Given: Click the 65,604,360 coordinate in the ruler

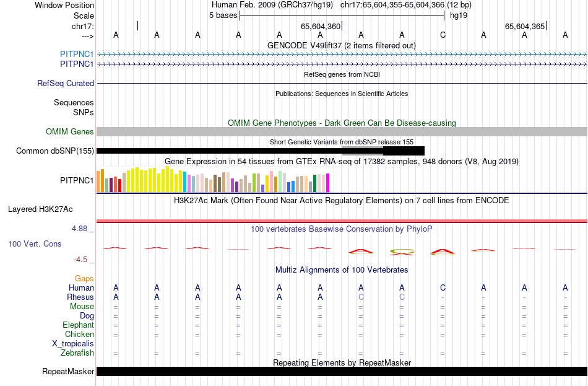Looking at the screenshot, I should (x=321, y=26).
